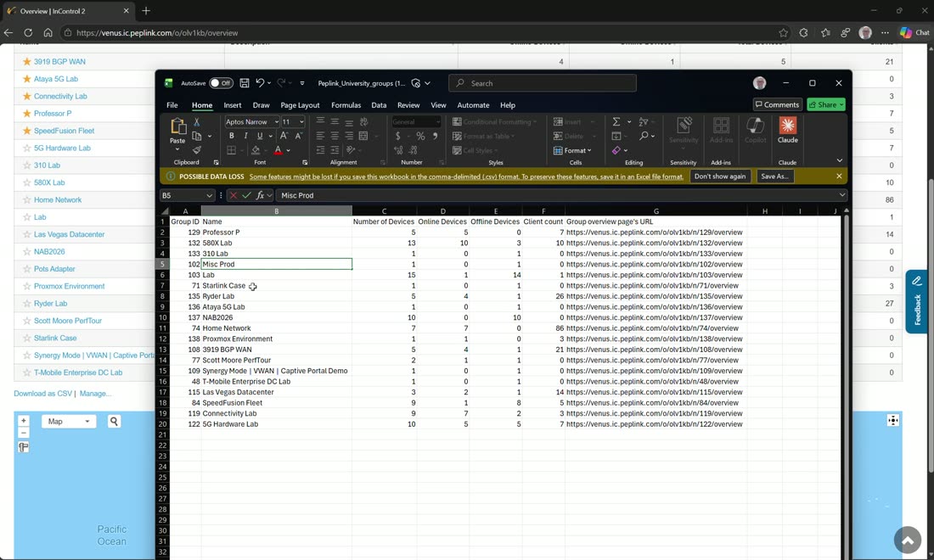Click the Excel Search box
Viewport: 934px width, 560px height.
click(542, 83)
